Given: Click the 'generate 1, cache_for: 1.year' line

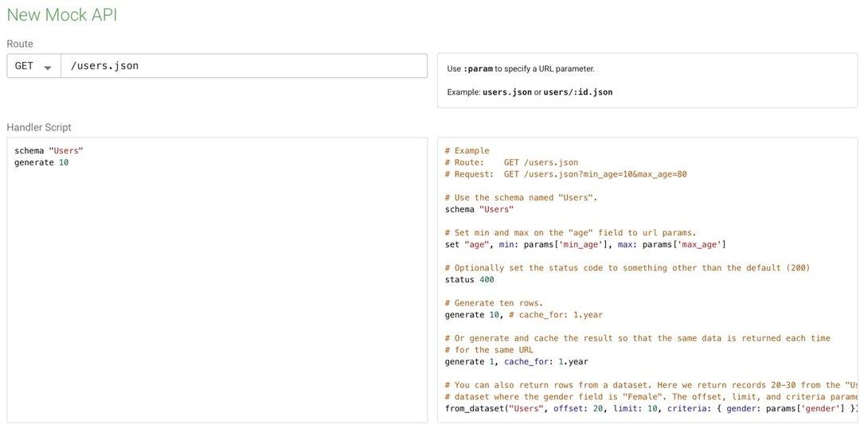Looking at the screenshot, I should point(516,361).
